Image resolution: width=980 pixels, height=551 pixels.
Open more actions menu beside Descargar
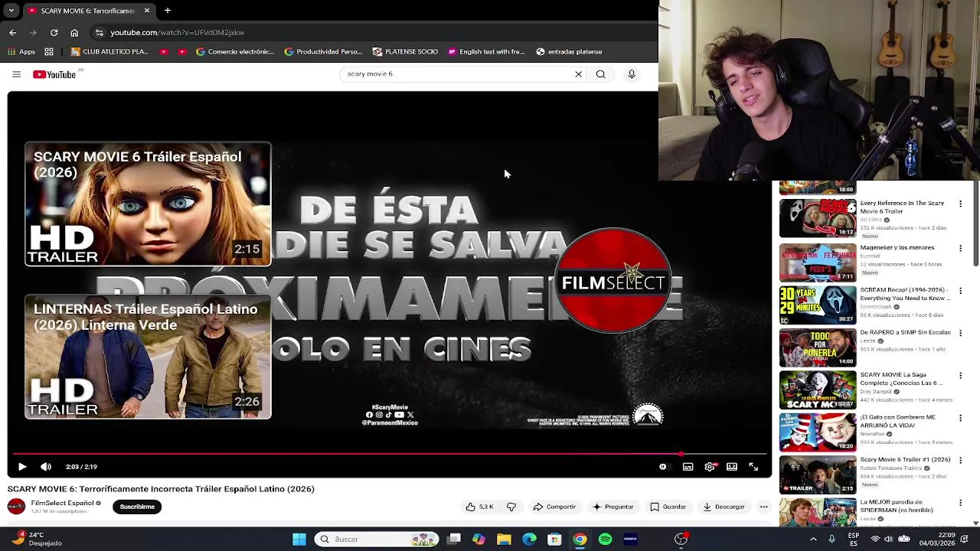coord(763,507)
